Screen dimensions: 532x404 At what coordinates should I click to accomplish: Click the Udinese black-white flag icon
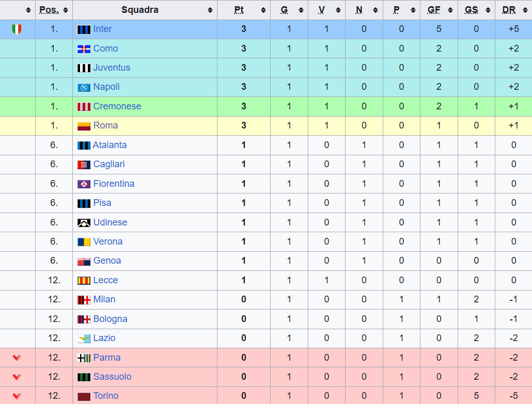(x=84, y=223)
